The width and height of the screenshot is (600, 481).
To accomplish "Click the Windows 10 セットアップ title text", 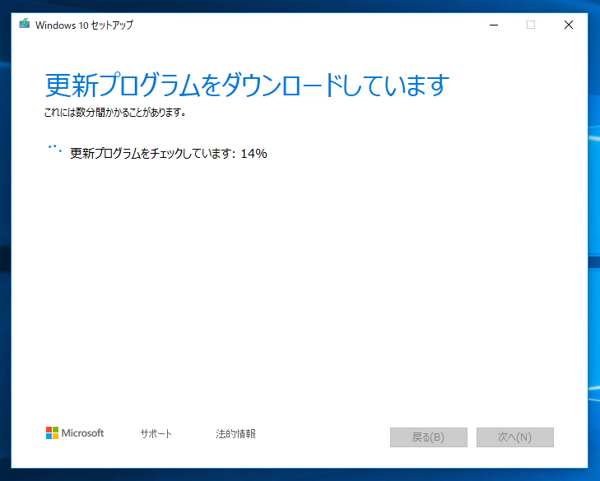I will pyautogui.click(x=84, y=25).
